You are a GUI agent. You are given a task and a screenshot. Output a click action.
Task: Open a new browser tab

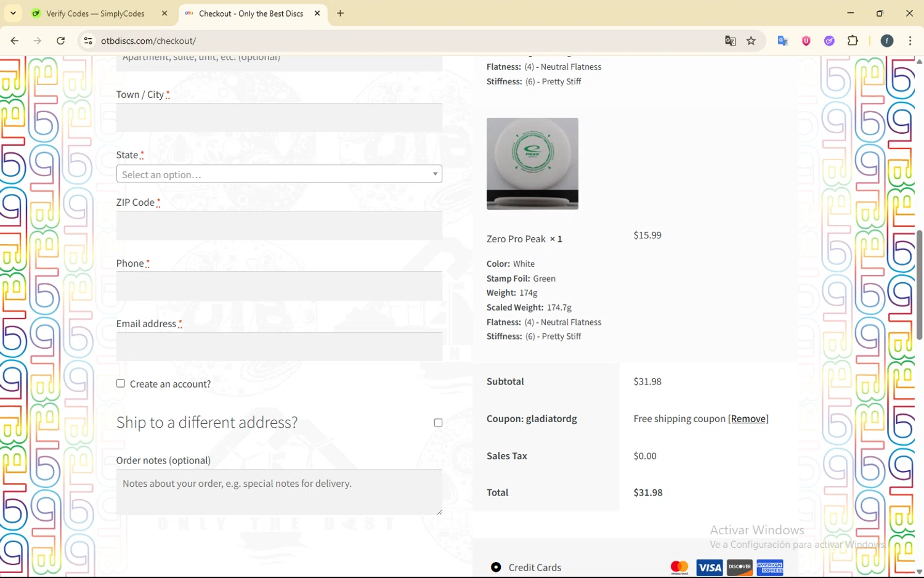[x=340, y=14]
